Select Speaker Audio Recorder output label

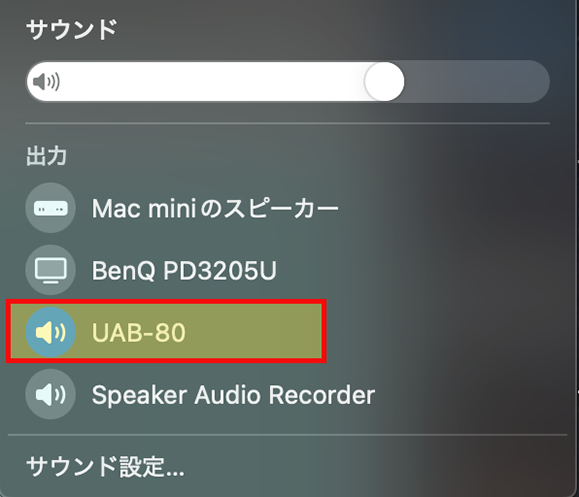[x=233, y=395]
